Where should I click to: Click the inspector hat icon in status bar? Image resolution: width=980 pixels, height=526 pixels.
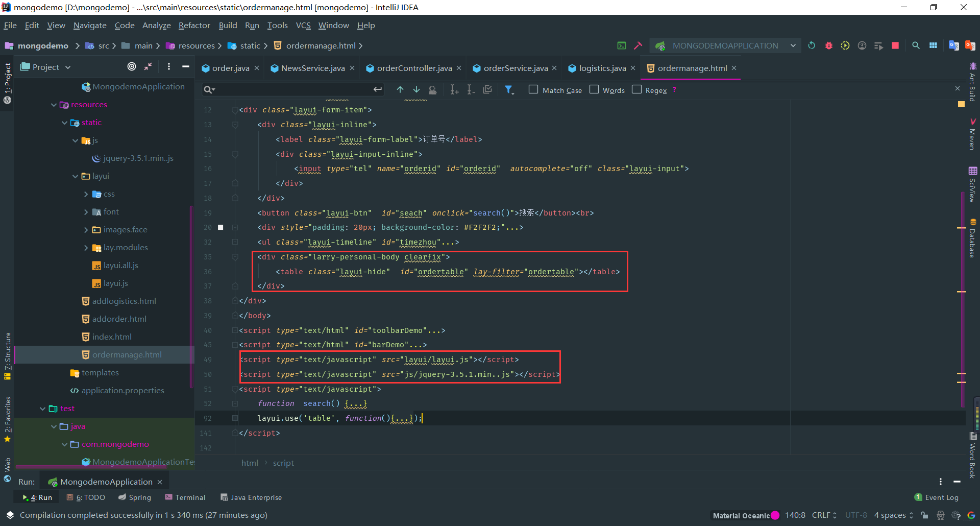click(x=941, y=515)
